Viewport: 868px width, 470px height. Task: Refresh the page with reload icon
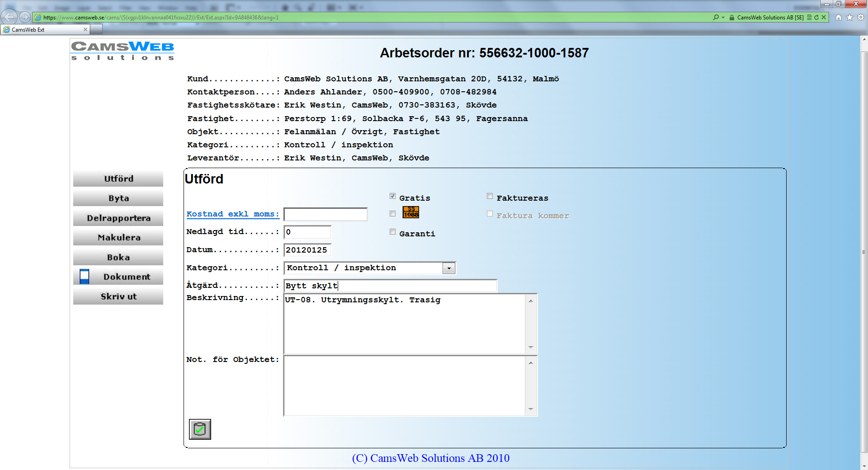816,18
